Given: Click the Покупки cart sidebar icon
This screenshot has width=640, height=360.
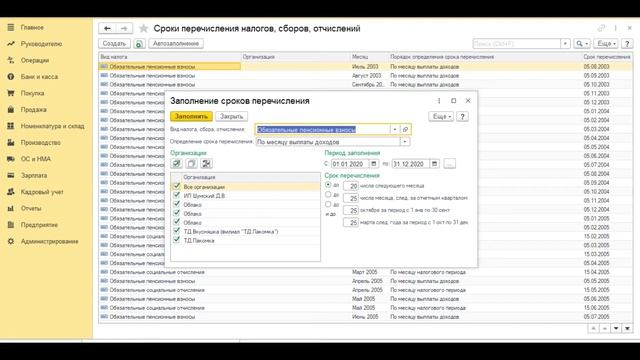Looking at the screenshot, I should pos(11,93).
